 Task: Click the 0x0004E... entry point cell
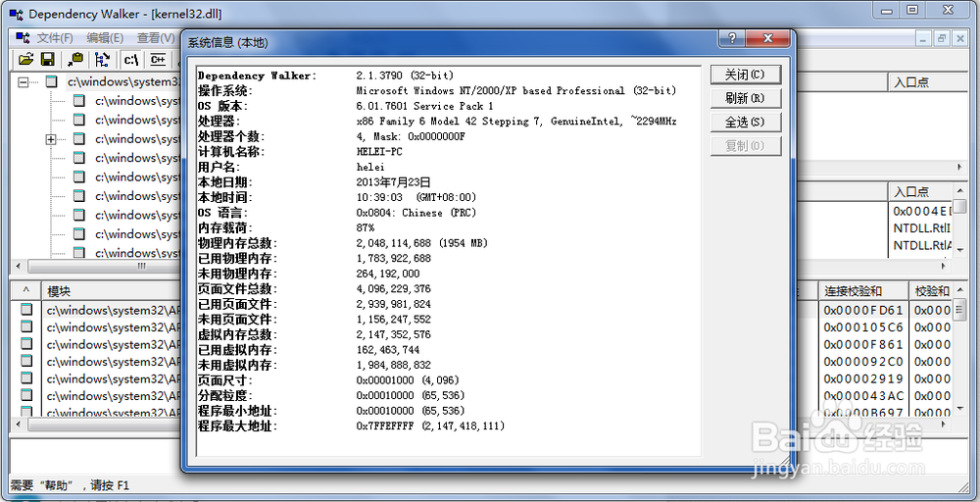point(922,211)
